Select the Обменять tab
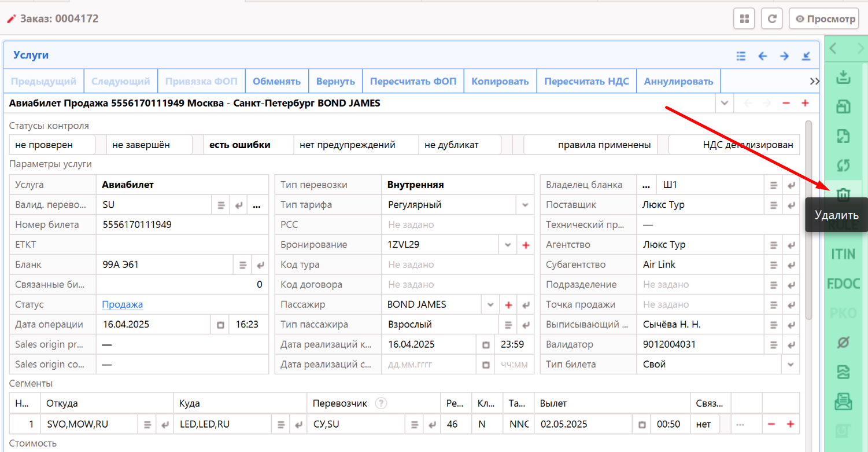Screen dimensions: 868x452 pos(276,82)
